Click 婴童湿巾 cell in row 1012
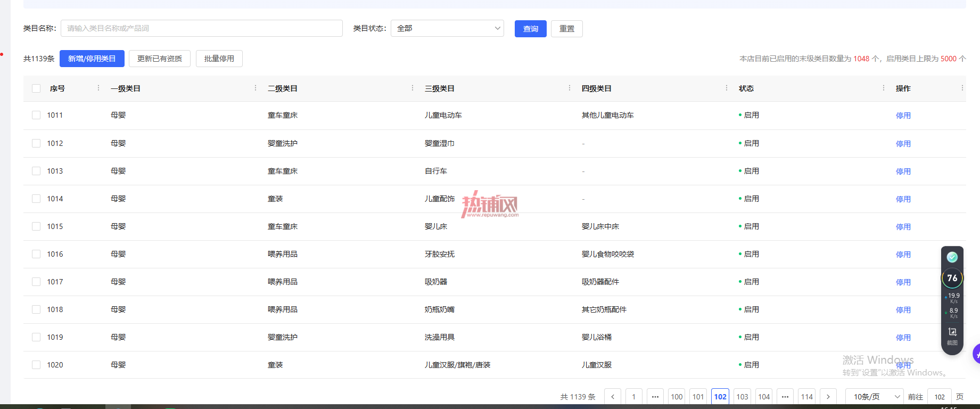 click(440, 143)
